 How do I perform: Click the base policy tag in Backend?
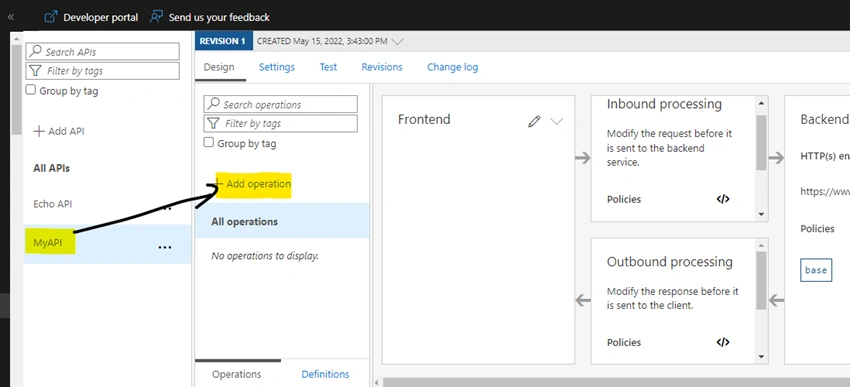click(x=816, y=270)
